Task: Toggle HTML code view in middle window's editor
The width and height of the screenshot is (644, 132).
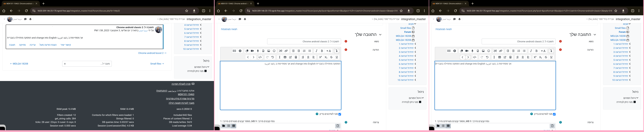Action: [x=260, y=57]
